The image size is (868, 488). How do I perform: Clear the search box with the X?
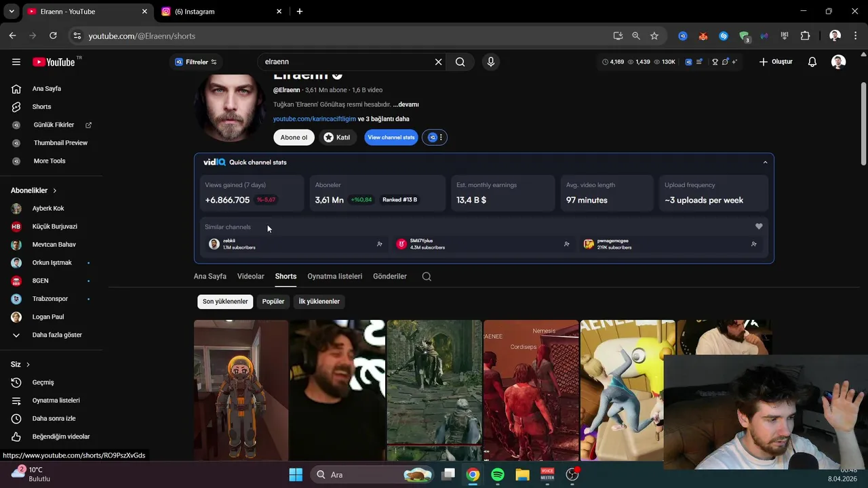pos(438,62)
